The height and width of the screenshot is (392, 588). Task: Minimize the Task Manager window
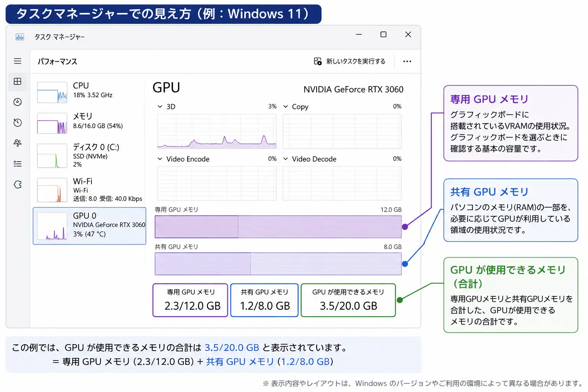(359, 34)
